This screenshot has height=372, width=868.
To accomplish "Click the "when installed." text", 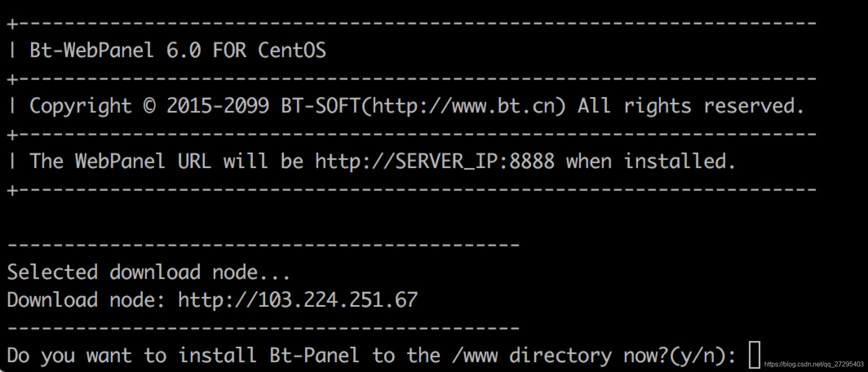I will coord(651,161).
